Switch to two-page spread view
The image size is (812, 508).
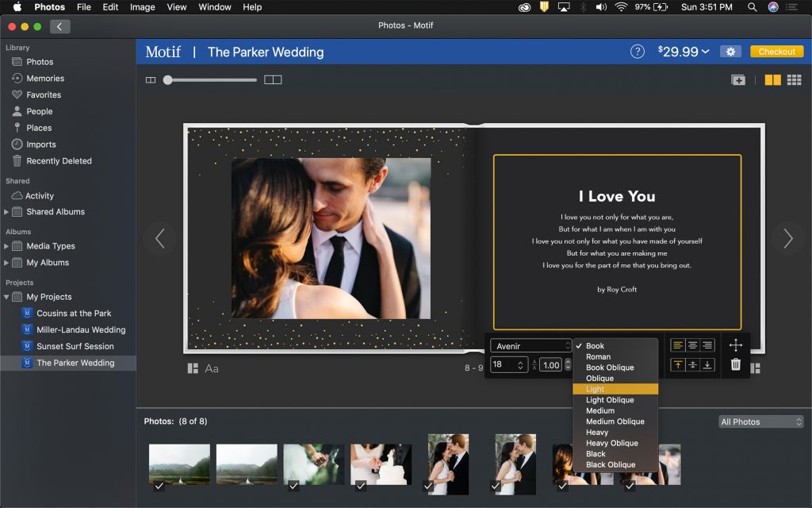pos(772,80)
